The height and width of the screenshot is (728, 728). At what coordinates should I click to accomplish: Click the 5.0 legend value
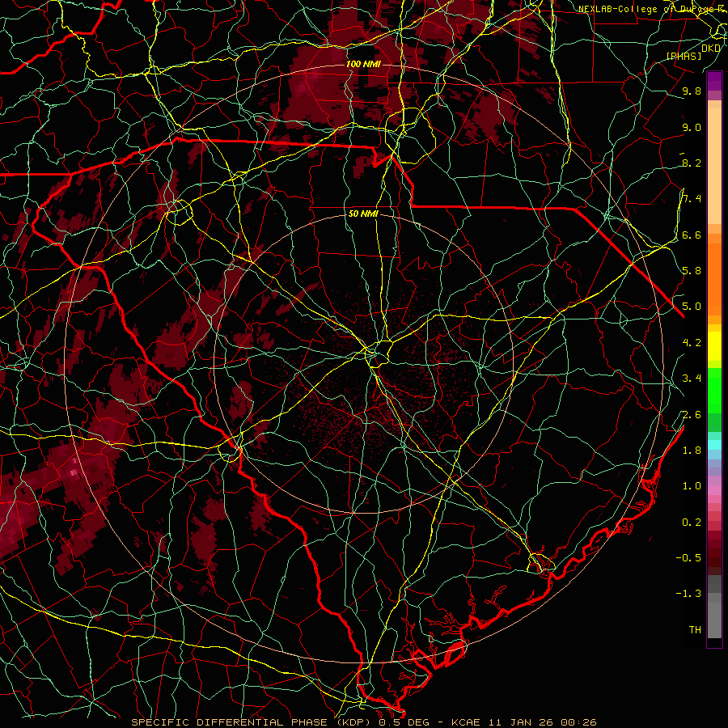click(x=692, y=307)
